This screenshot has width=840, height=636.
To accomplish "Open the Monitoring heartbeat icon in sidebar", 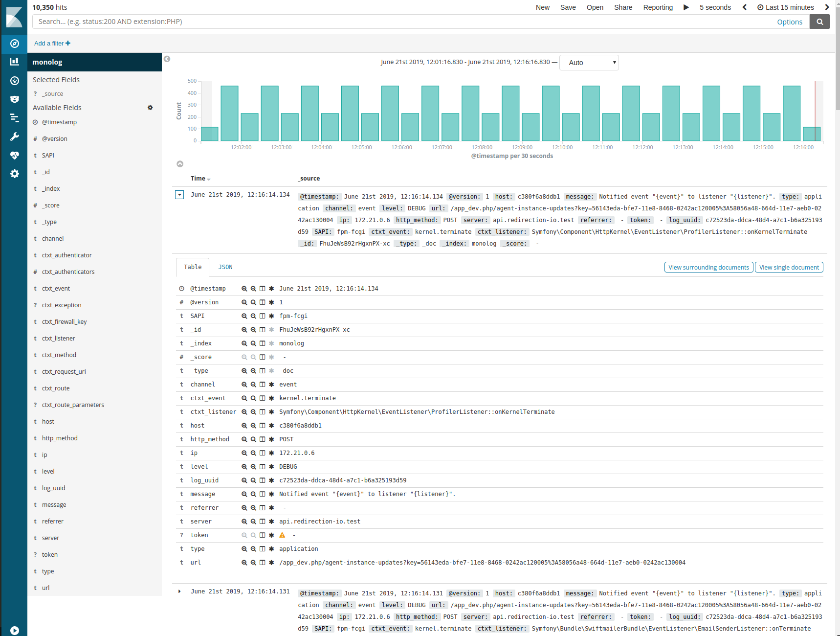I will 15,155.
